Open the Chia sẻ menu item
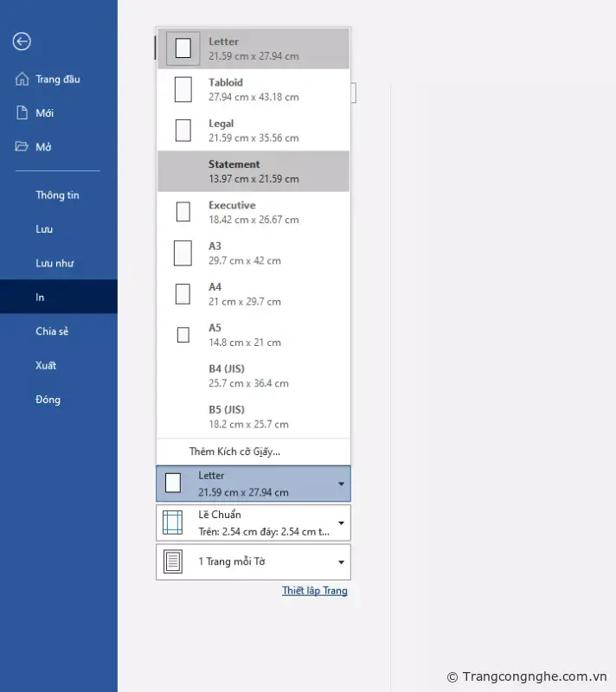Image resolution: width=616 pixels, height=692 pixels. pos(51,331)
